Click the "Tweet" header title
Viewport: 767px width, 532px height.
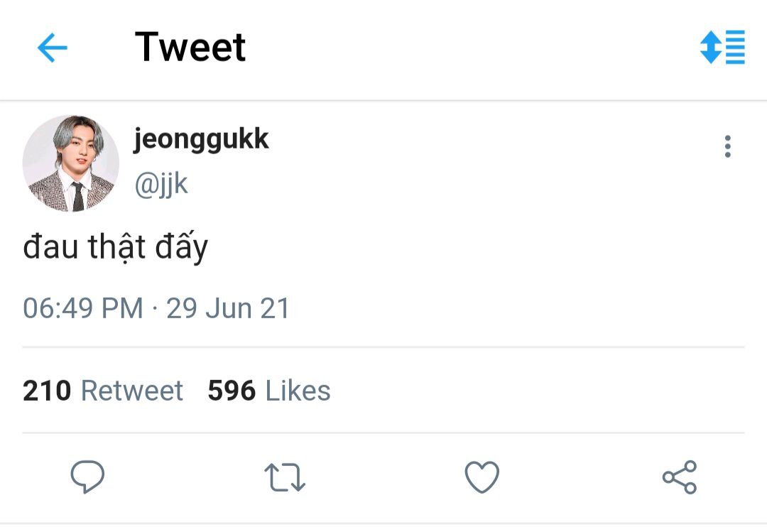190,47
